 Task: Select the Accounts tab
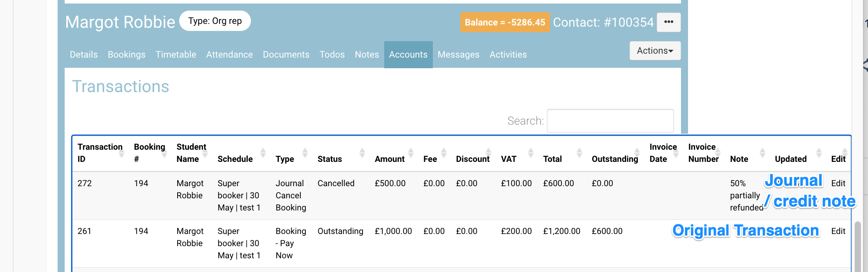tap(408, 54)
